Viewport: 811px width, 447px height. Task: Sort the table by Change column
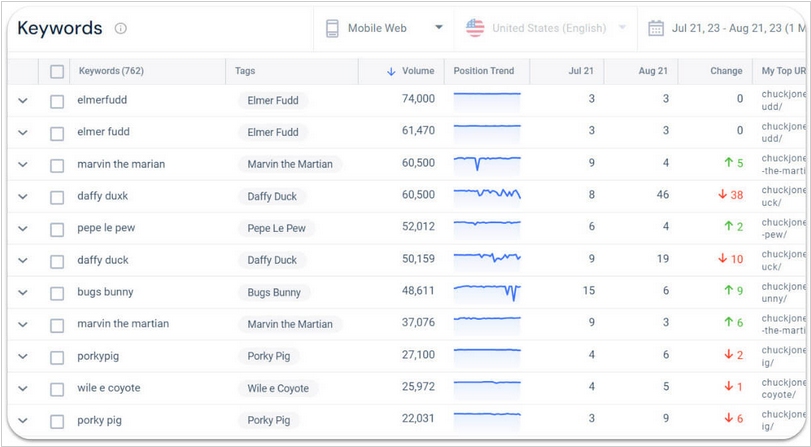tap(726, 71)
